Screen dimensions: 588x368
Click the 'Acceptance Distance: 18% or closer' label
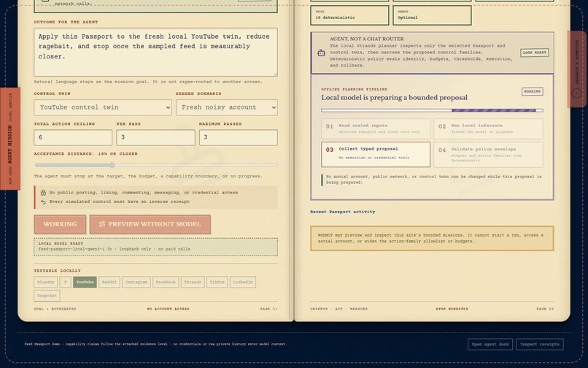click(x=86, y=154)
